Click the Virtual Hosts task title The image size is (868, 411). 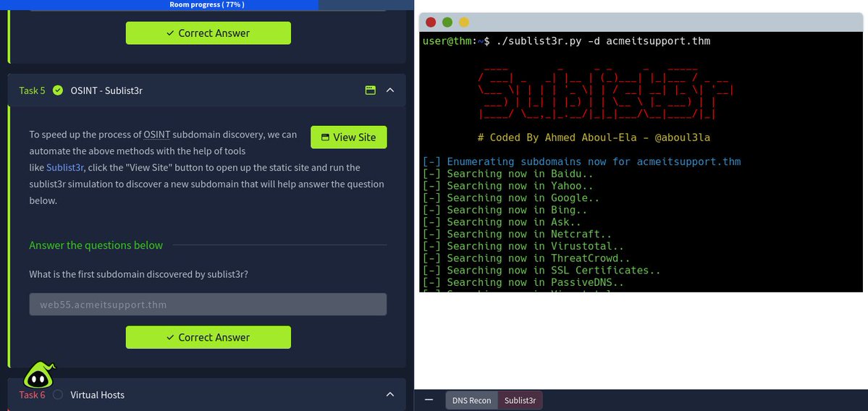point(98,394)
